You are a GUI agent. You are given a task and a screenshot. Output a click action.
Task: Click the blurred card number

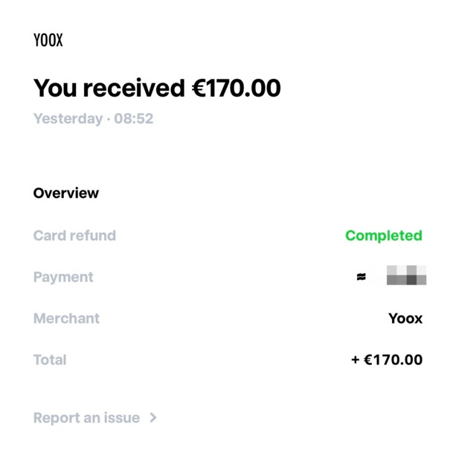click(406, 276)
